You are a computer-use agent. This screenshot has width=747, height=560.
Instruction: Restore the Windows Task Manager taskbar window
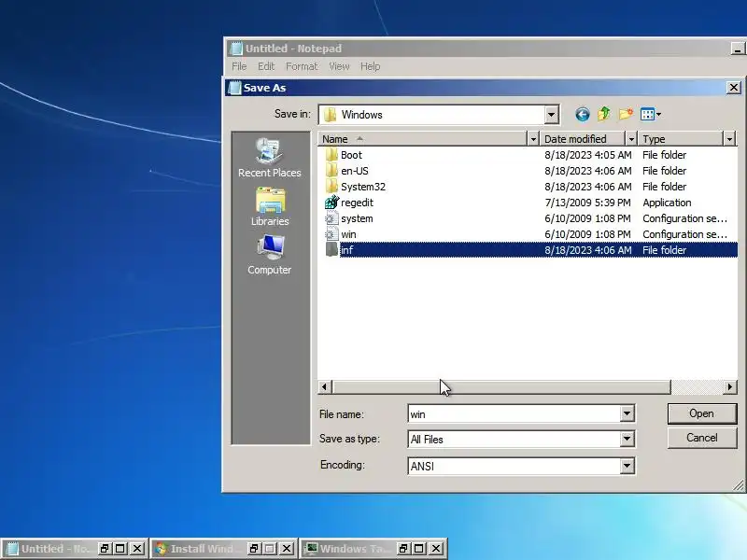click(403, 549)
